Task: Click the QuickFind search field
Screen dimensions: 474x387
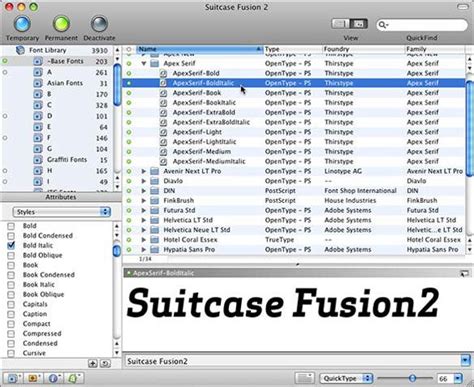Action: (x=422, y=25)
